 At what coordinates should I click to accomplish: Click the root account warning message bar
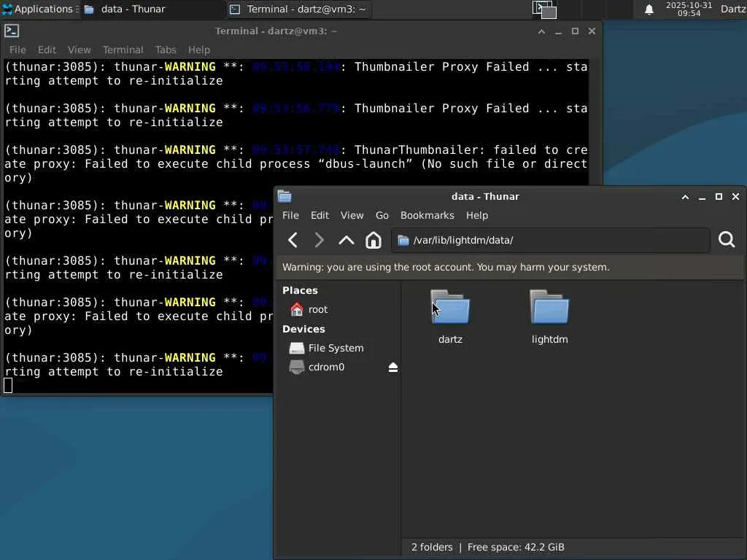510,267
